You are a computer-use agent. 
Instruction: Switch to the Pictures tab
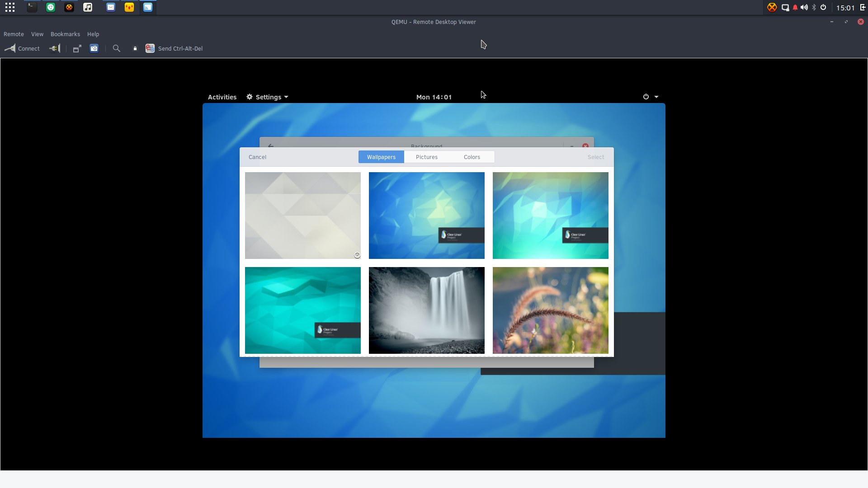point(427,157)
